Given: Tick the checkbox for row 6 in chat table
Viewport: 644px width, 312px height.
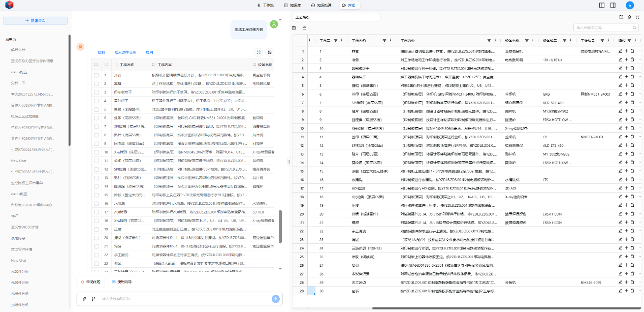Looking at the screenshot, I should [x=96, y=117].
